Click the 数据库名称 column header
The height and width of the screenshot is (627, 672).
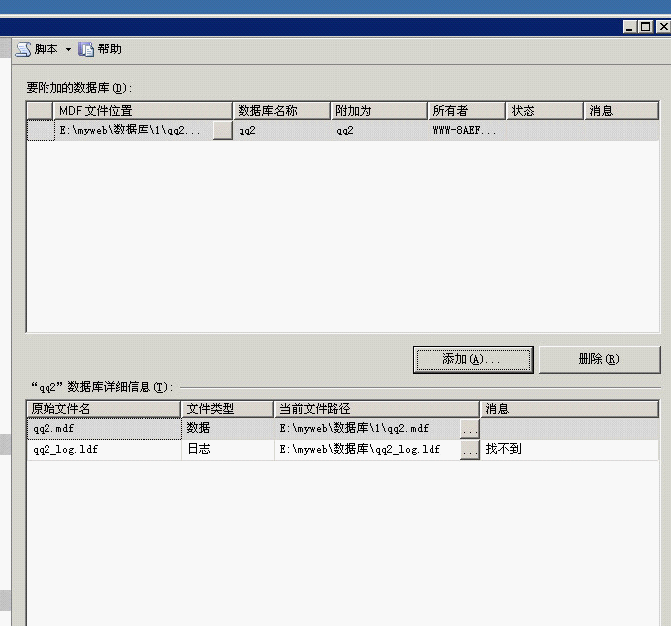(281, 111)
